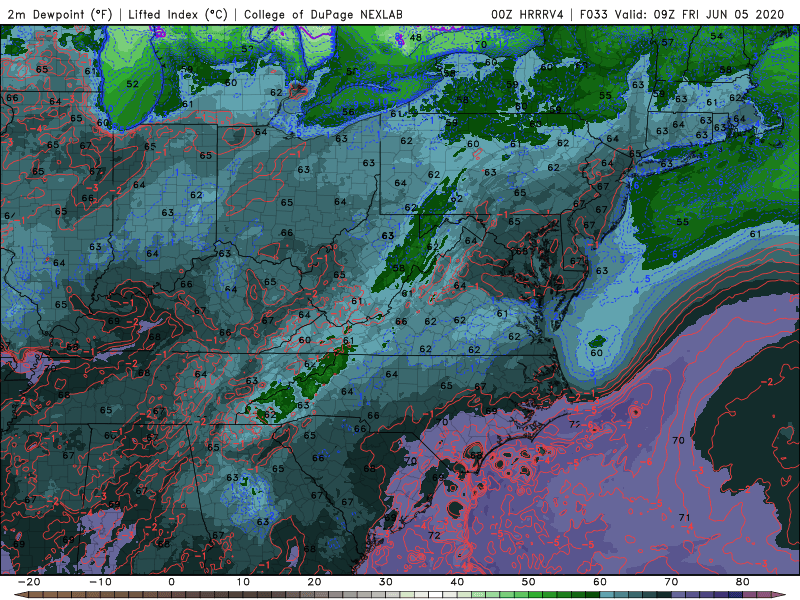800x600 pixels.
Task: Click the -10 label on the color scale
Action: [100, 582]
